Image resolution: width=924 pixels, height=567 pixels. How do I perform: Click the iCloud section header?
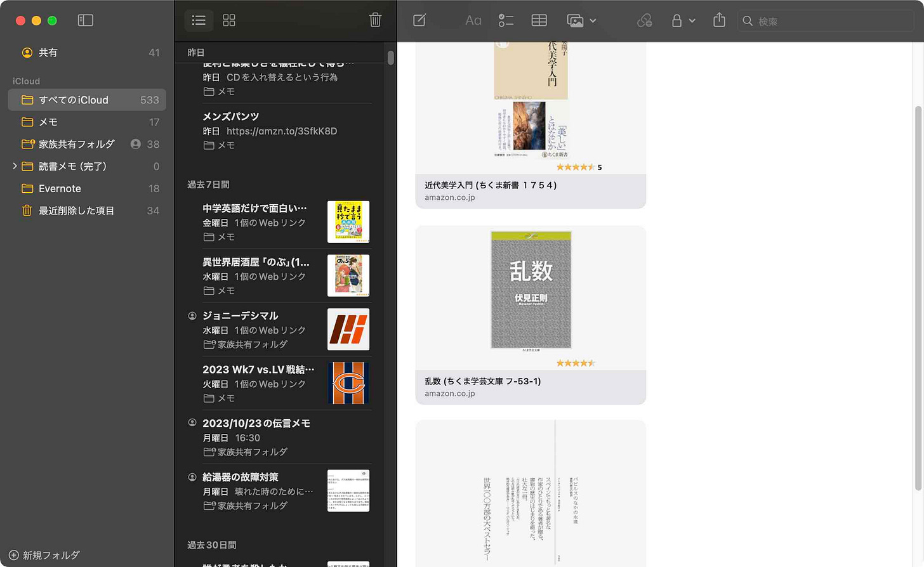point(26,81)
